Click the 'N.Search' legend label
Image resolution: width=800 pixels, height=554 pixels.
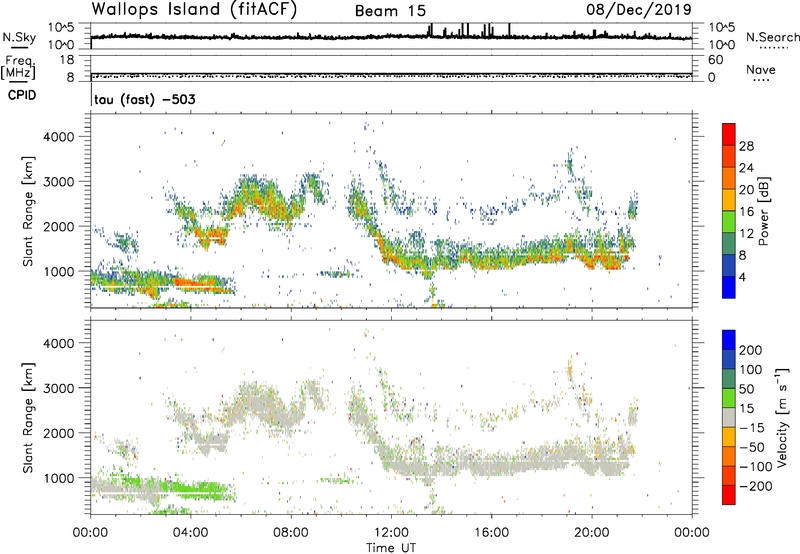[x=772, y=37]
